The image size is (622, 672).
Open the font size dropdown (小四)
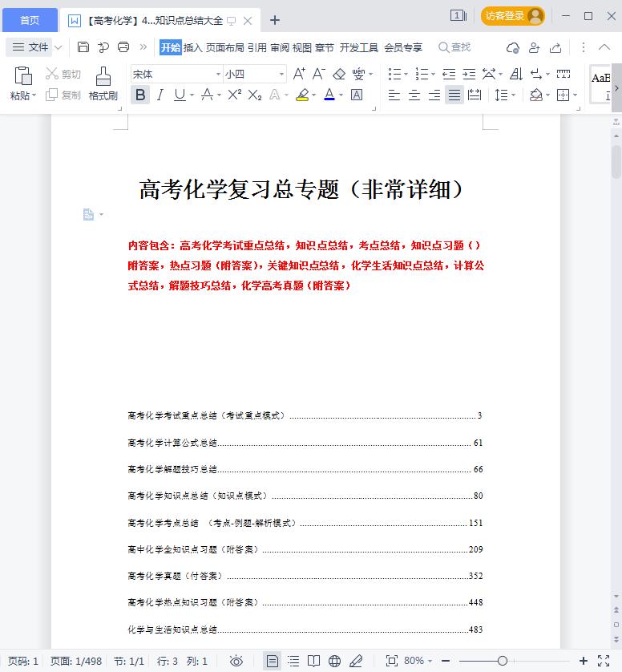click(281, 74)
